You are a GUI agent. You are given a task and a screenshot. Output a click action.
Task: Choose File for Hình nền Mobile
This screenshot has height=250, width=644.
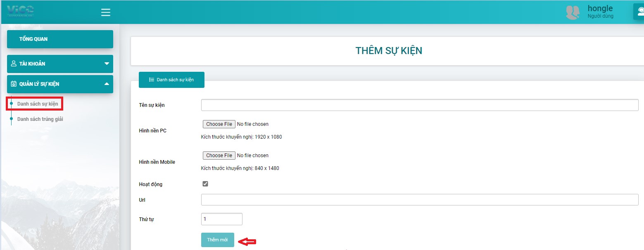click(x=219, y=156)
